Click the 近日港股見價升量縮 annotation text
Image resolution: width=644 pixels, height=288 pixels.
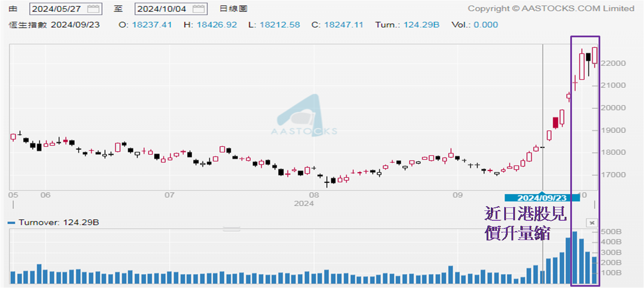[526, 223]
